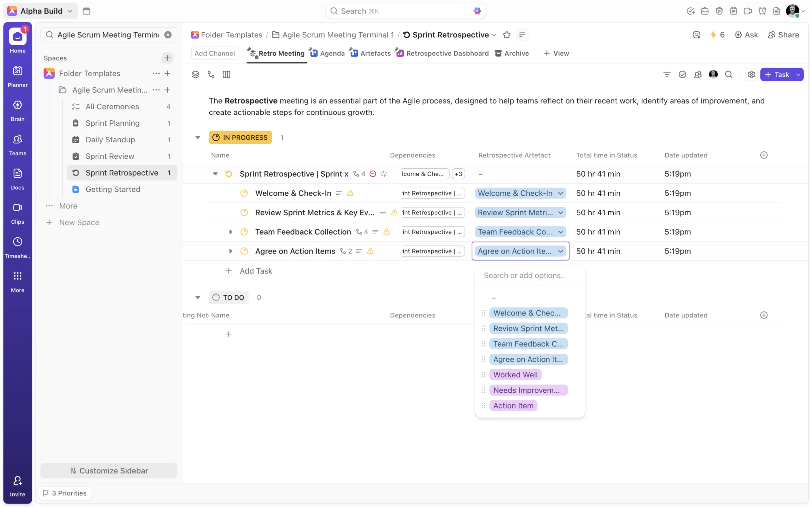The image size is (812, 507).
Task: Toggle the closed tasks checkmark filter
Action: click(682, 74)
